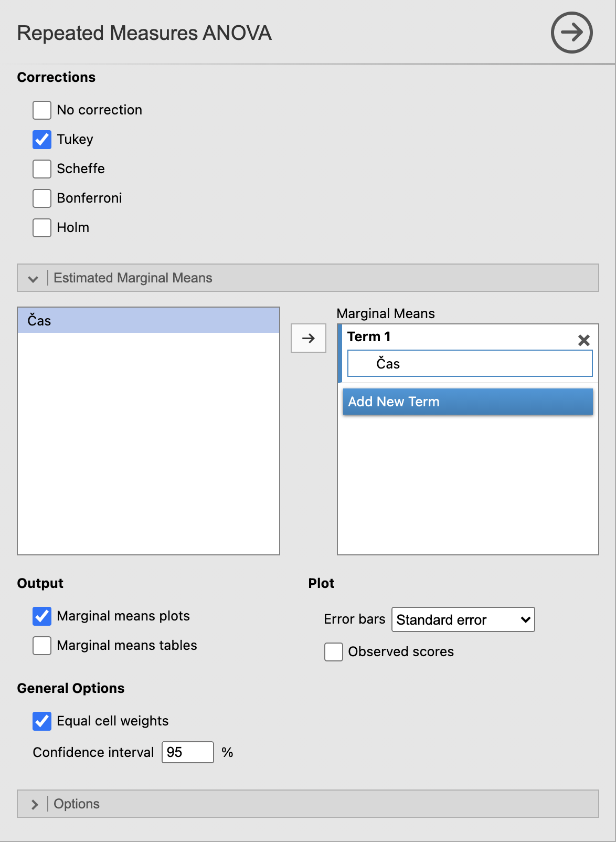616x842 pixels.
Task: Click the Add New Term button
Action: [x=468, y=402]
